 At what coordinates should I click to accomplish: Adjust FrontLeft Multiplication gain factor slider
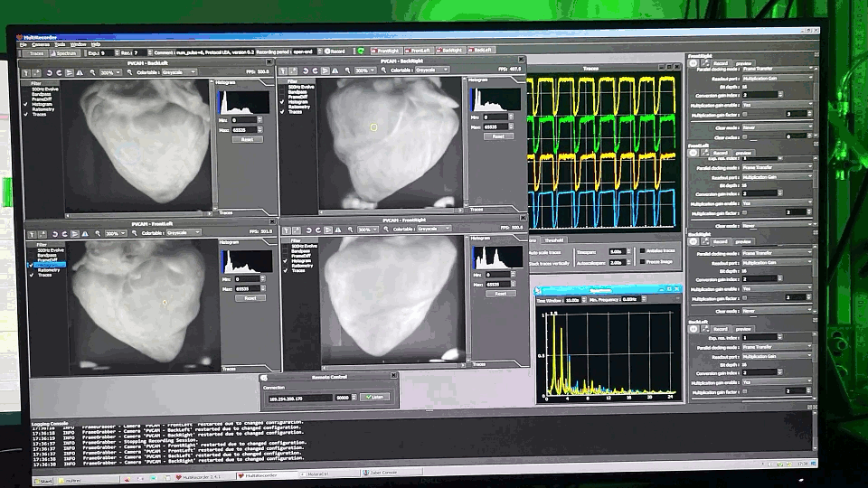(x=764, y=213)
